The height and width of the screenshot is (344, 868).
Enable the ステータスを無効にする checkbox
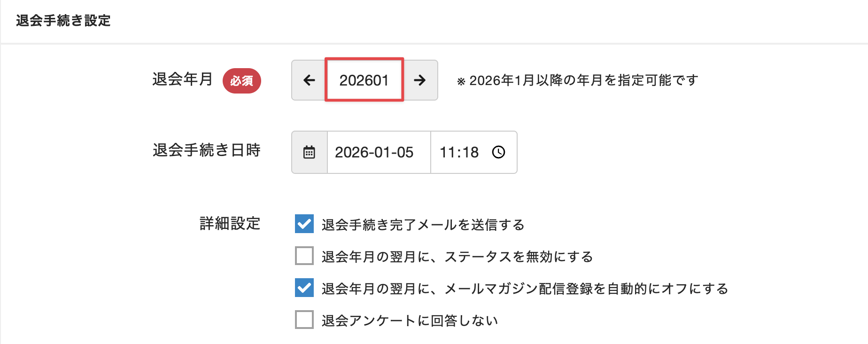coord(304,256)
